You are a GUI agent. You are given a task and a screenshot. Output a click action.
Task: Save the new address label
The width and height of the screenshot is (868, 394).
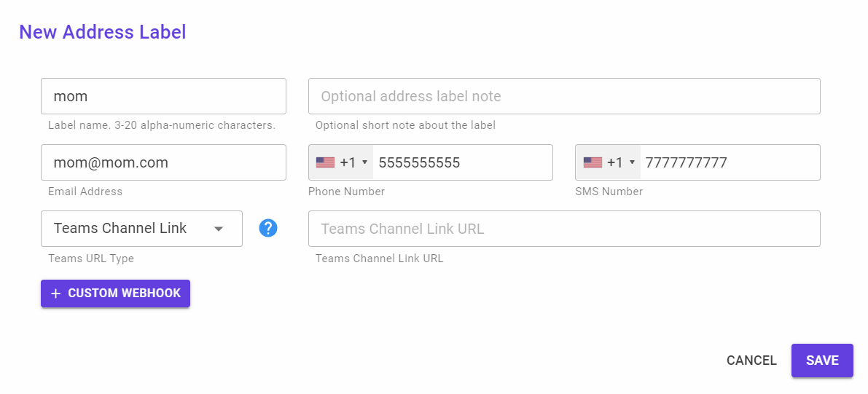coord(822,360)
